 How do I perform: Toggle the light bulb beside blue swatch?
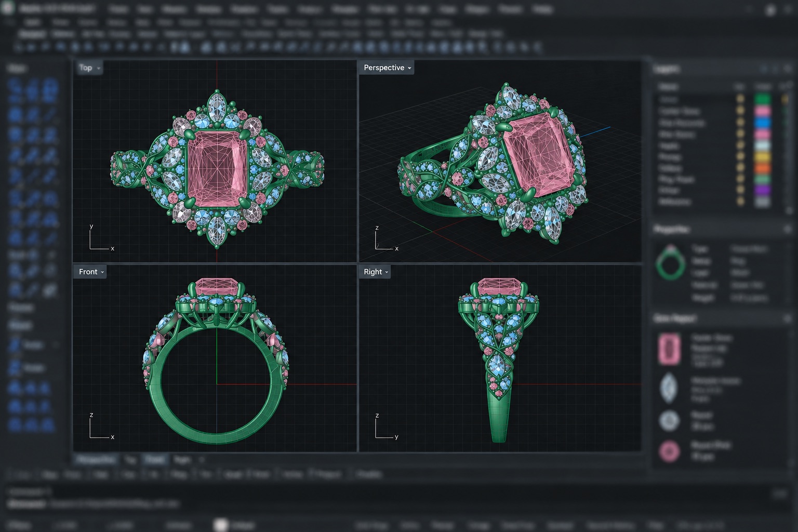click(x=740, y=123)
